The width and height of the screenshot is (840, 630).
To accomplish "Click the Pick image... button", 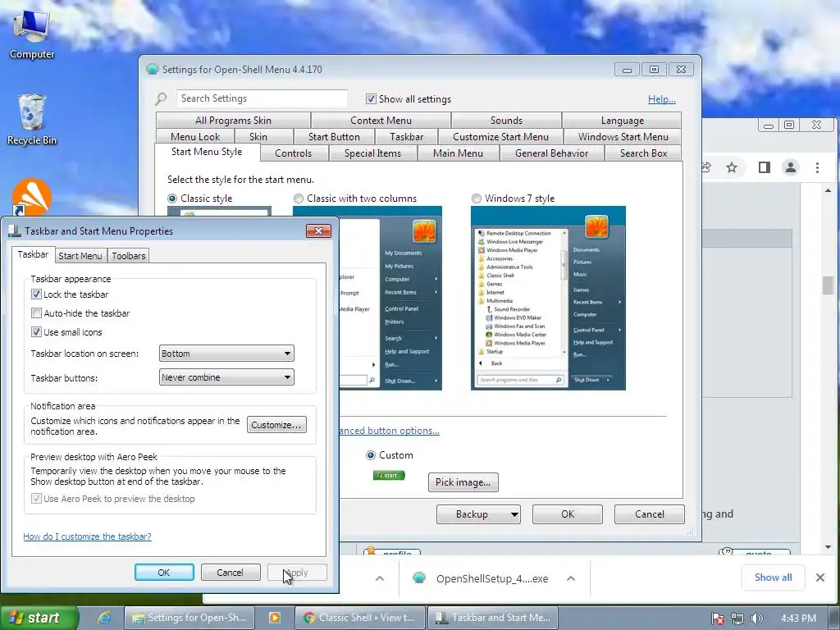I will (x=463, y=482).
